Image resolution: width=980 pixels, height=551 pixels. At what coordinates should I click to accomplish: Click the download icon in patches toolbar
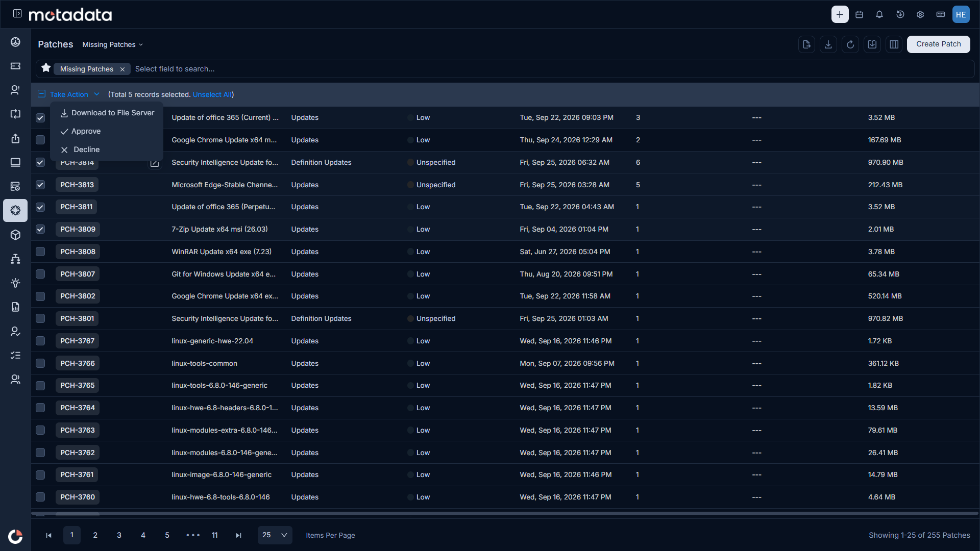828,44
